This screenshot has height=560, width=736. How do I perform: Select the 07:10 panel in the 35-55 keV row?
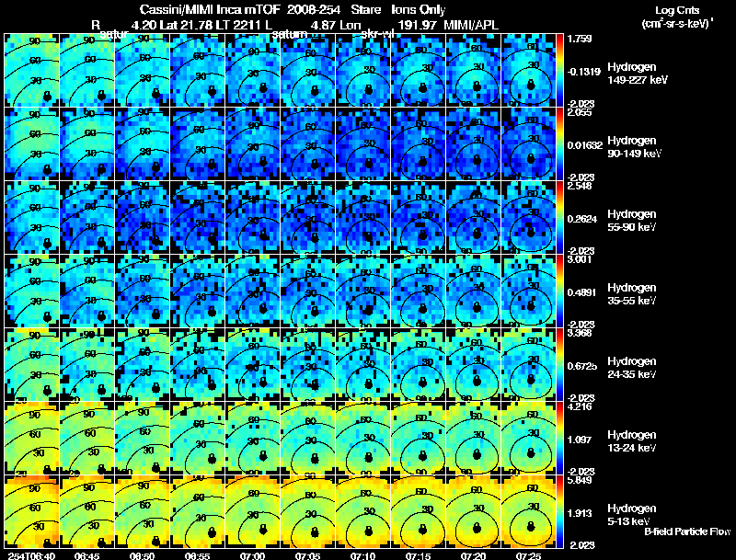pyautogui.click(x=363, y=291)
